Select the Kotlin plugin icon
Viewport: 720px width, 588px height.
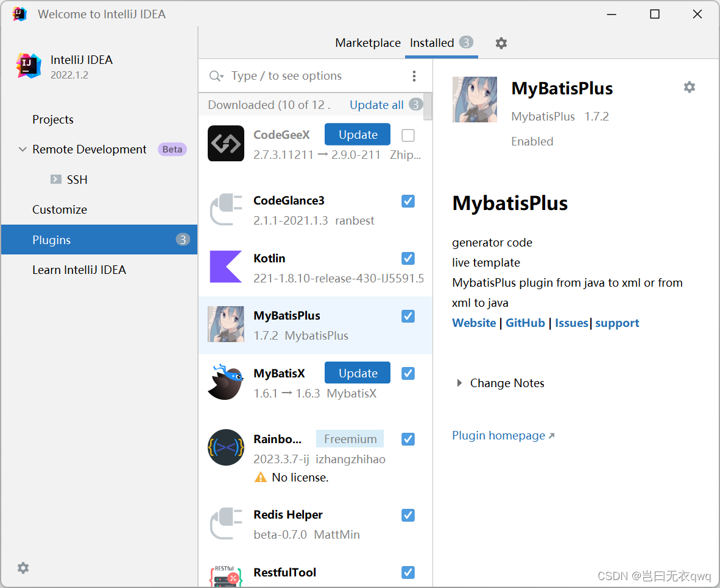click(226, 267)
